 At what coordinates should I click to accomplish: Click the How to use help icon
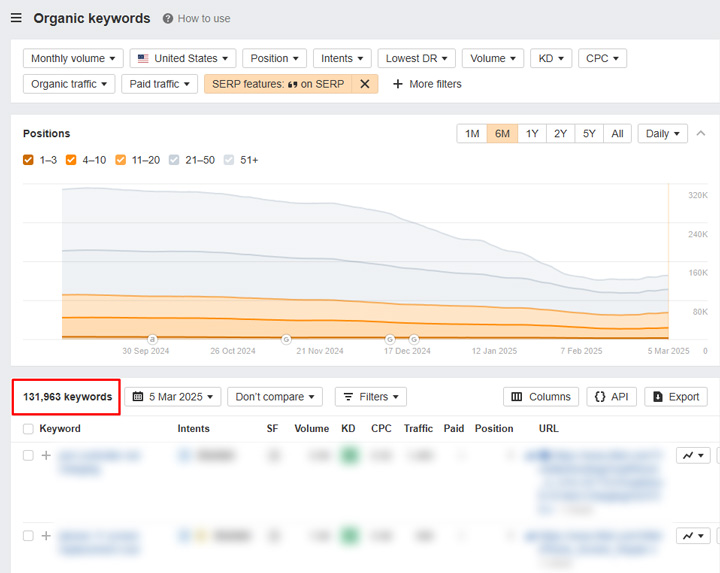pos(168,18)
